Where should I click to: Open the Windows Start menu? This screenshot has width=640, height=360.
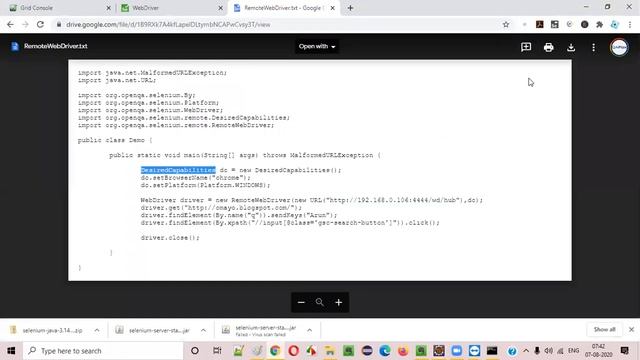(x=11, y=351)
